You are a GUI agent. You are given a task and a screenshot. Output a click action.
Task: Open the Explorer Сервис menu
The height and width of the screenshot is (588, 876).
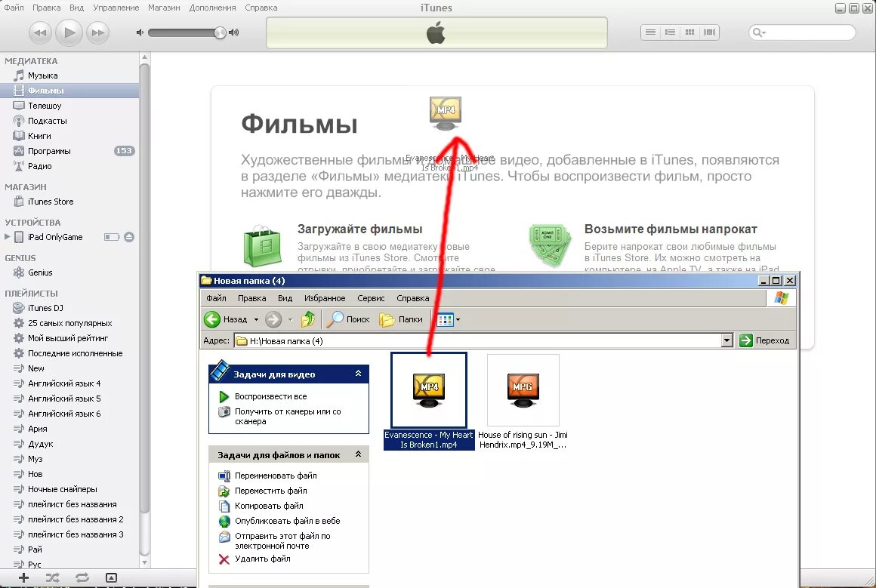click(371, 298)
